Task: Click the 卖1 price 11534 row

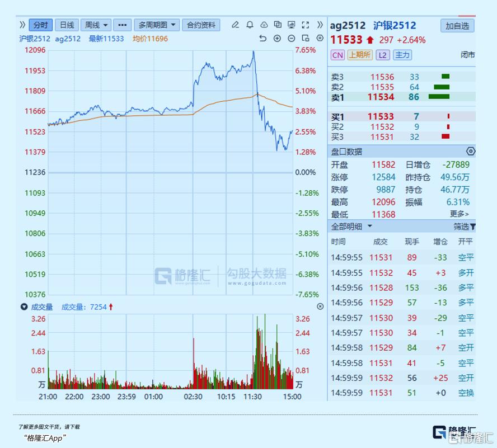Action: (x=402, y=97)
